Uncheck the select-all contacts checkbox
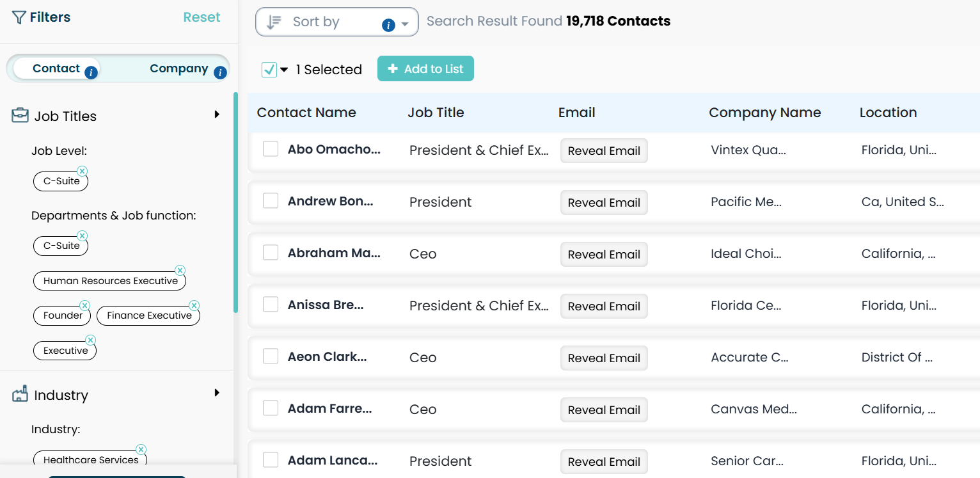 click(269, 70)
